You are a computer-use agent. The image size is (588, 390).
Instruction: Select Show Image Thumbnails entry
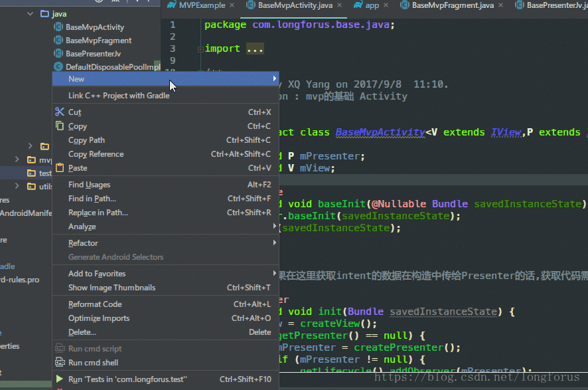pyautogui.click(x=165, y=288)
